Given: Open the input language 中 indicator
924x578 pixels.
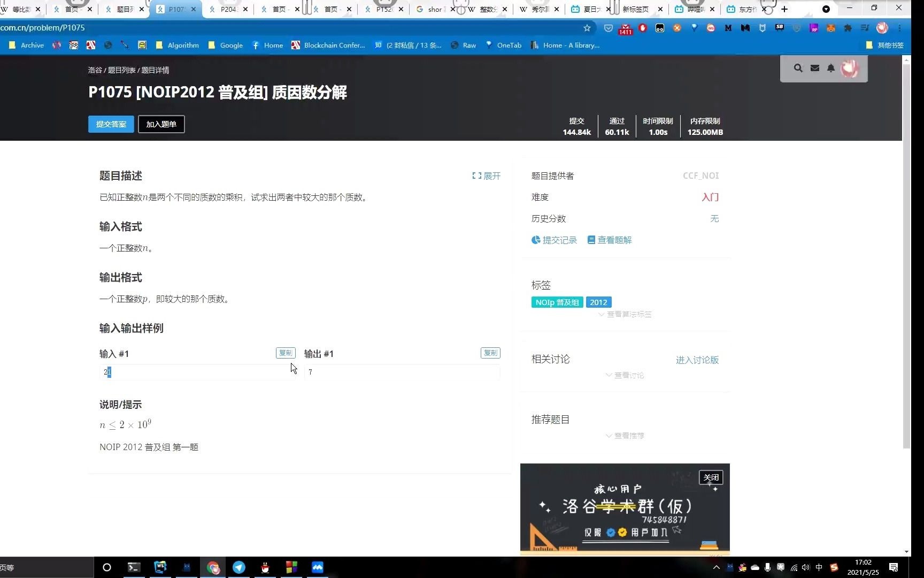Looking at the screenshot, I should 819,567.
